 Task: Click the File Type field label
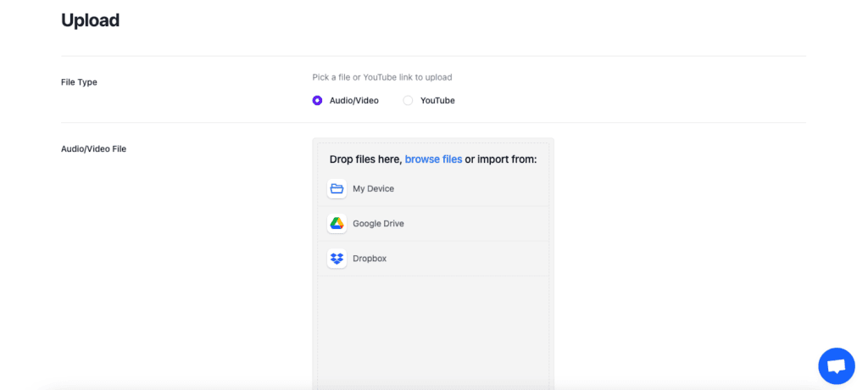pyautogui.click(x=79, y=82)
